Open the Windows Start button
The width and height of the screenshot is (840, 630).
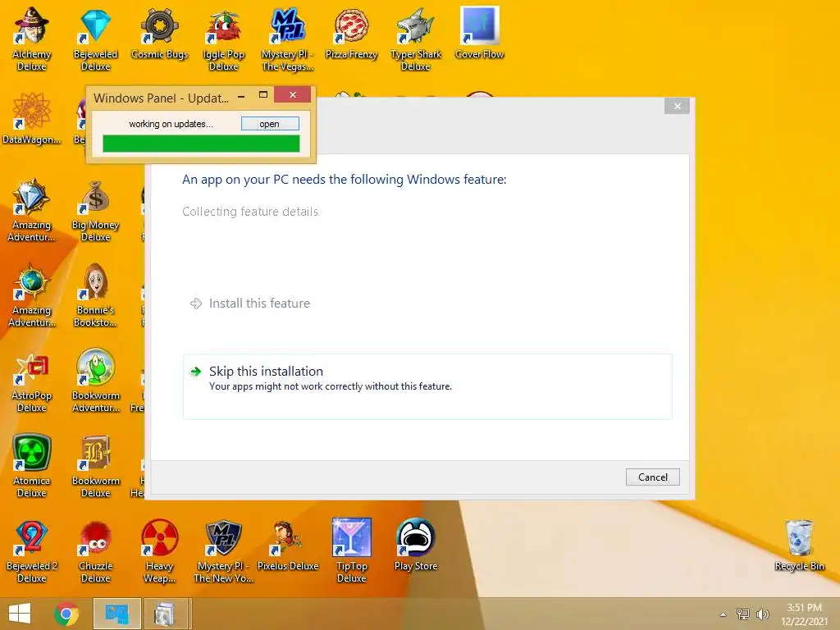click(20, 614)
